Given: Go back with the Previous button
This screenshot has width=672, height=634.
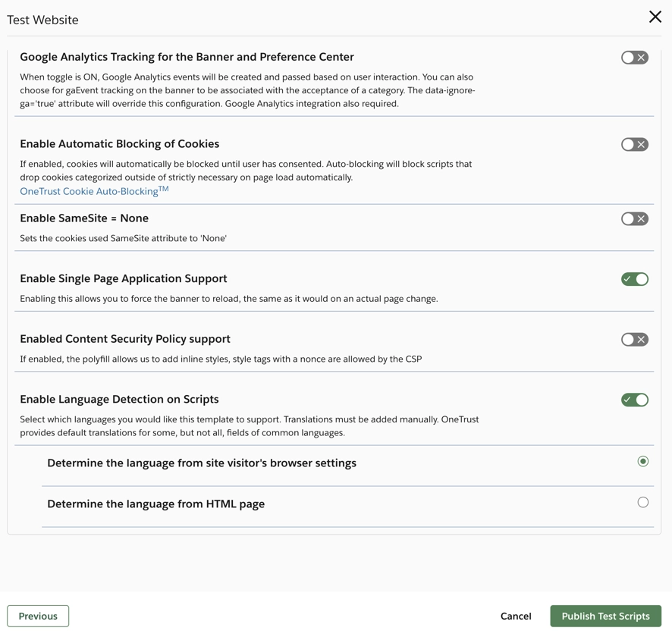Looking at the screenshot, I should pos(38,616).
